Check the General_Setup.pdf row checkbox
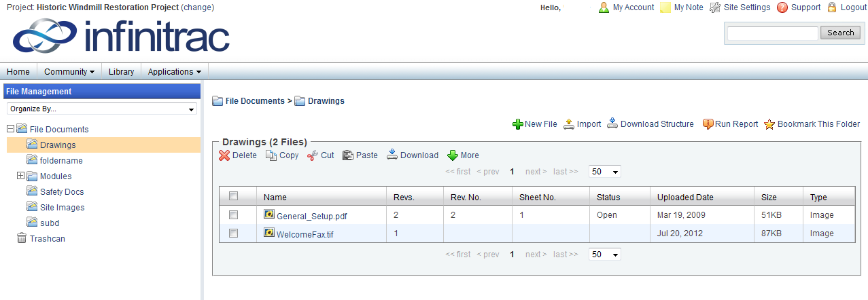Screen dimensions: 868x300 tap(234, 214)
